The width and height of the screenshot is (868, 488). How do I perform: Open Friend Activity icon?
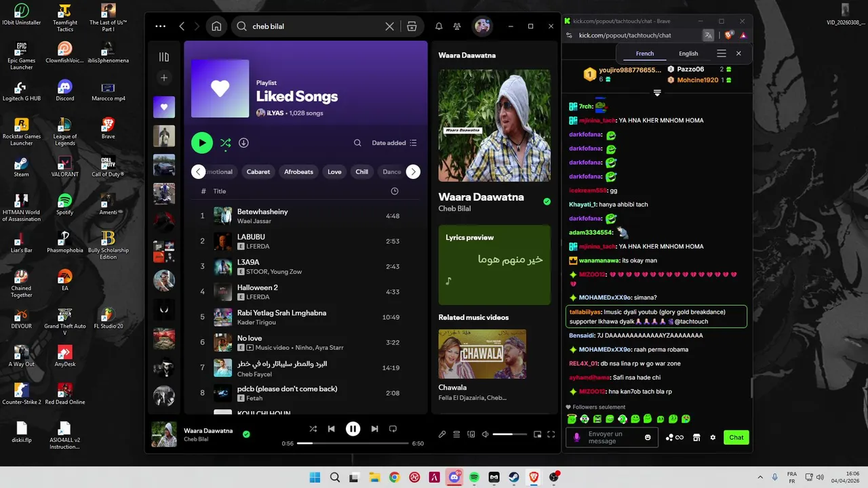coord(457,26)
